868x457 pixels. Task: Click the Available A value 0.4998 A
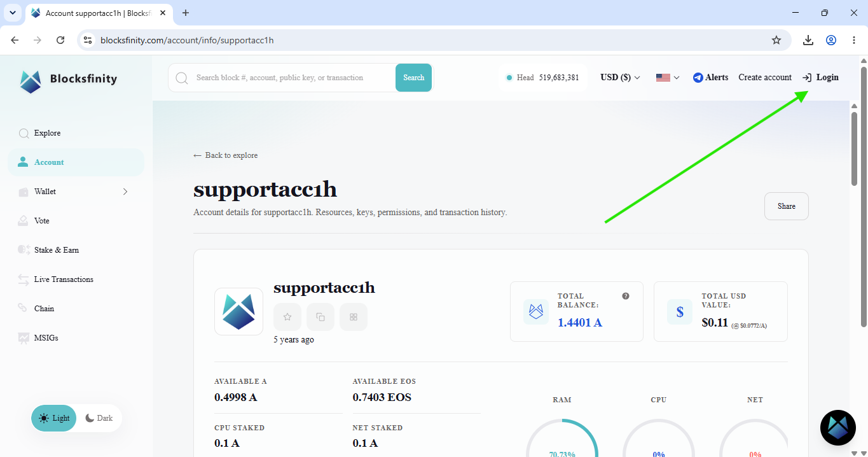tap(236, 397)
